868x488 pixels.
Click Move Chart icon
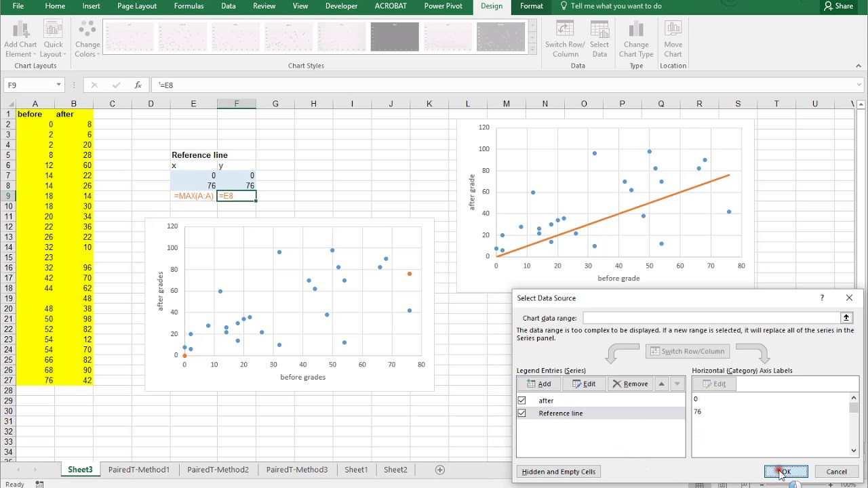[x=673, y=39]
